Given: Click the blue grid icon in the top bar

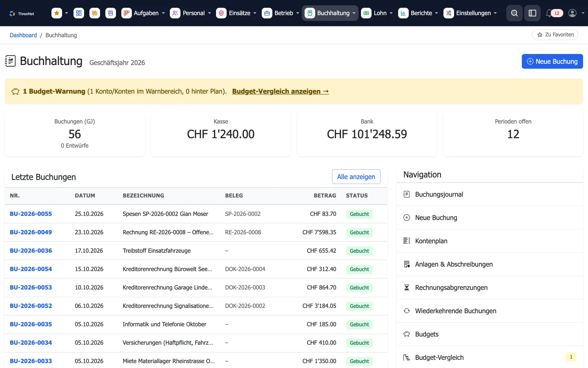Looking at the screenshot, I should (x=79, y=13).
